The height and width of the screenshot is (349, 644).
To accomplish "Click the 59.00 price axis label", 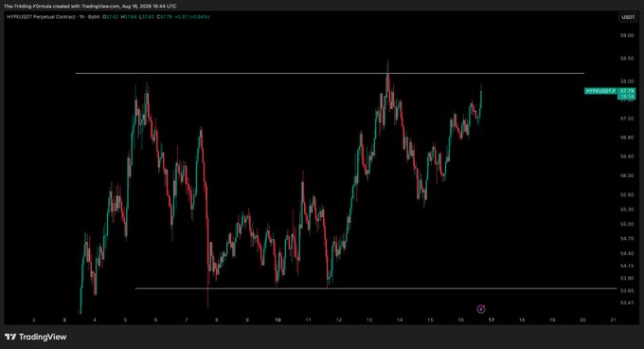I will pyautogui.click(x=627, y=36).
